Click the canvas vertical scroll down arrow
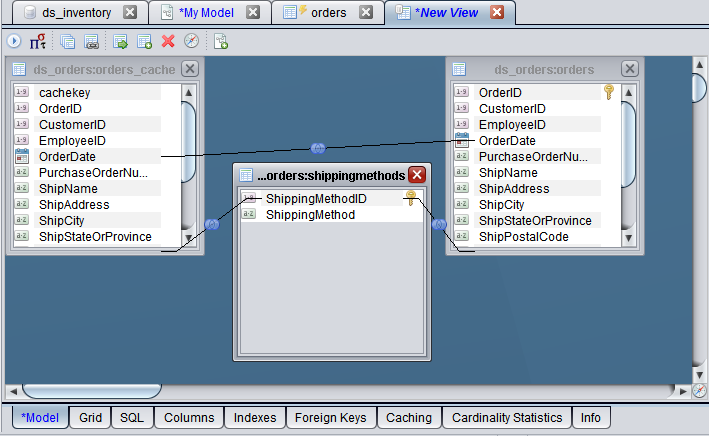This screenshot has width=709, height=436. (x=700, y=375)
